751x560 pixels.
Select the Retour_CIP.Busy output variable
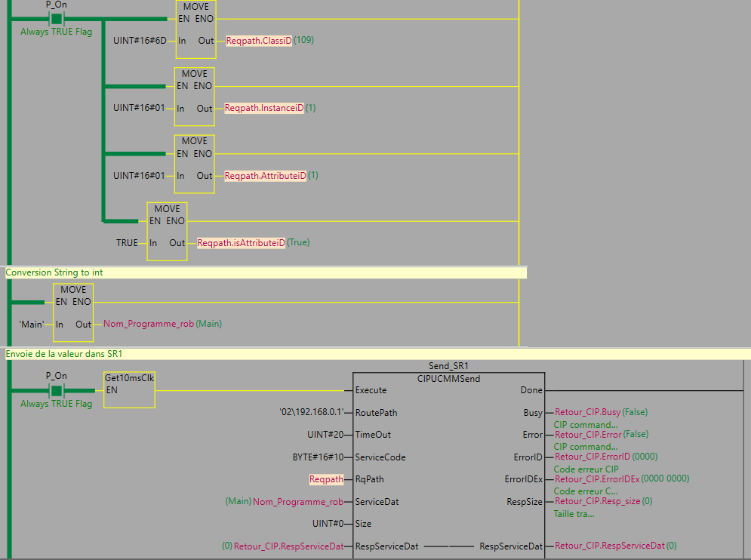588,412
